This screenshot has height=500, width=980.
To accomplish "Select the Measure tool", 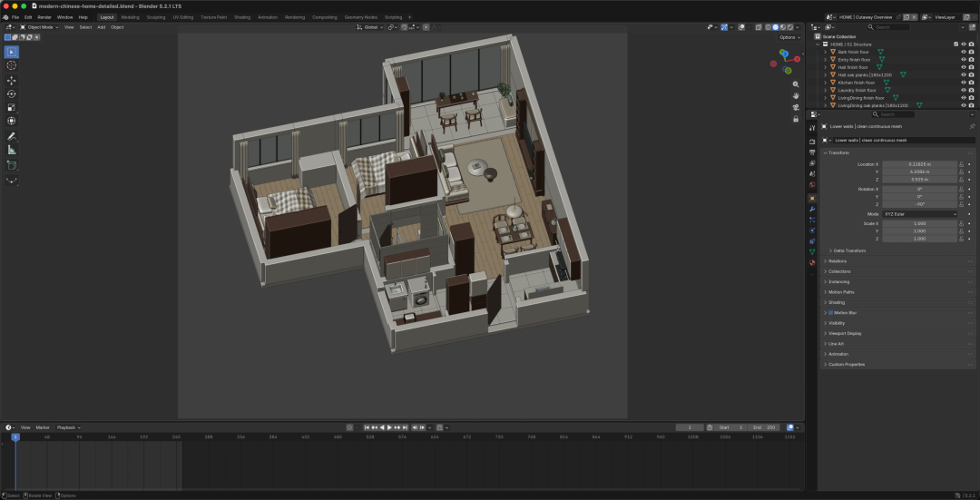I will pyautogui.click(x=11, y=150).
